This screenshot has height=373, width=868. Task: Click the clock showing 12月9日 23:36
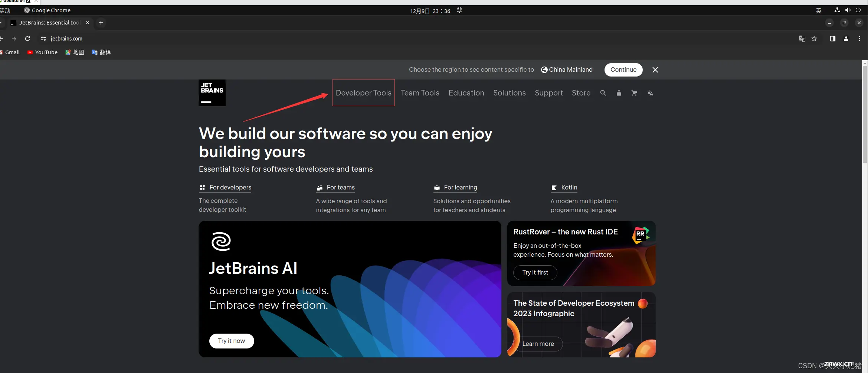tap(430, 11)
